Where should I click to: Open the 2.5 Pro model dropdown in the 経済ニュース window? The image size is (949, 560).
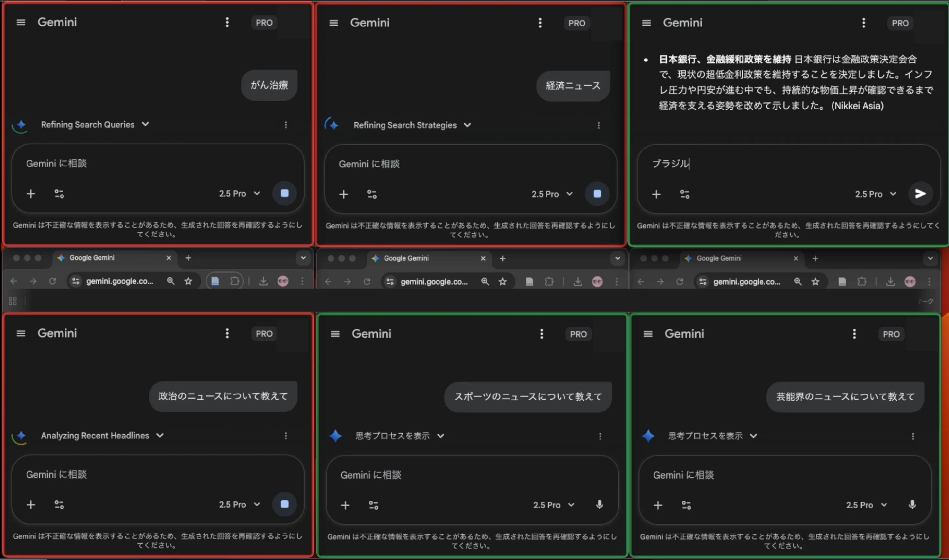[x=552, y=194]
